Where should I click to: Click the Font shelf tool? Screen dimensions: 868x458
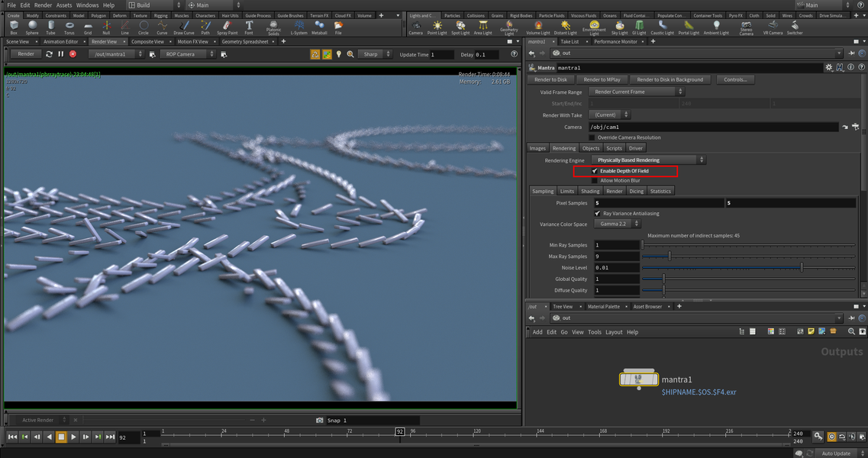pyautogui.click(x=249, y=27)
